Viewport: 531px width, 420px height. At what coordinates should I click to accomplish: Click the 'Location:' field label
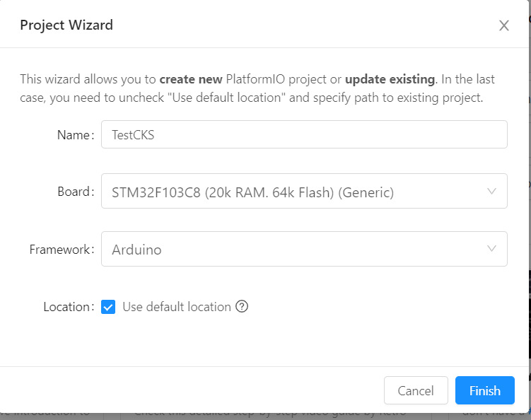(x=69, y=307)
